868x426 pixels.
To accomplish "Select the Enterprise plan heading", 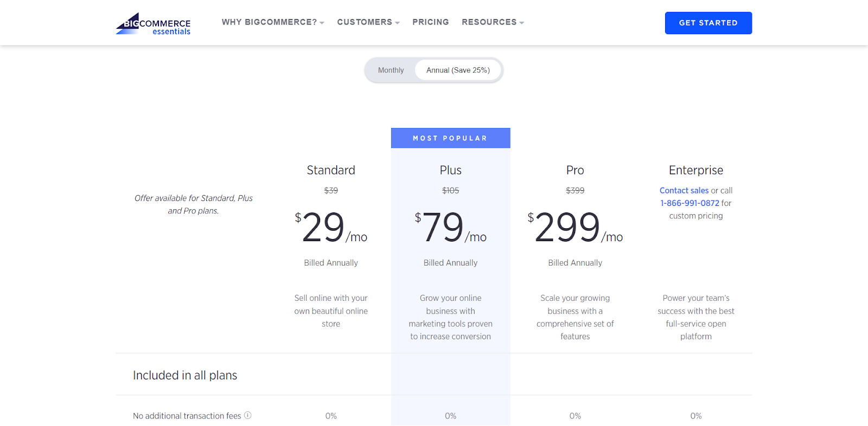I will pyautogui.click(x=696, y=170).
